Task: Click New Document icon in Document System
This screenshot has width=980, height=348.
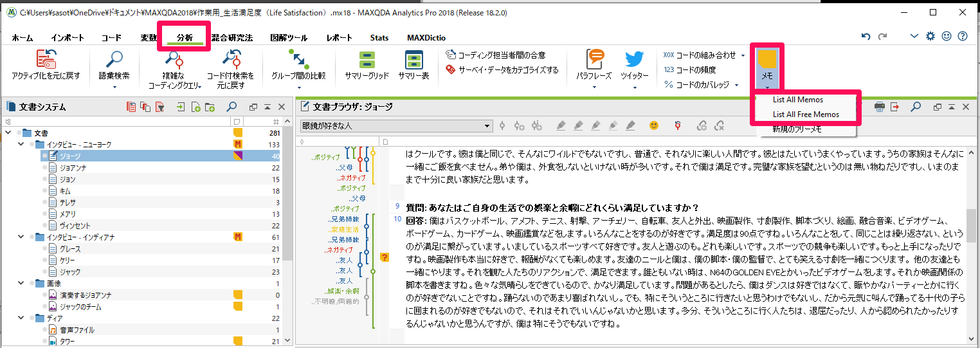Action: click(x=195, y=107)
